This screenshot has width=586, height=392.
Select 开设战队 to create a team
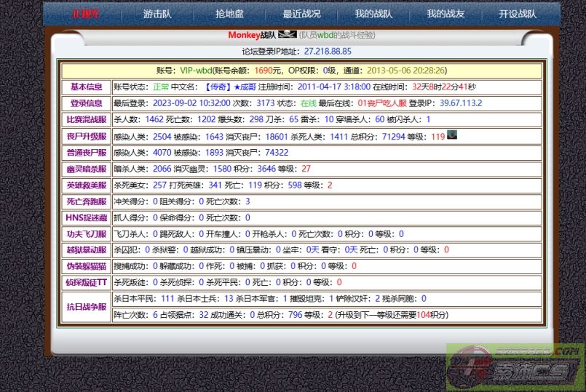click(x=518, y=14)
